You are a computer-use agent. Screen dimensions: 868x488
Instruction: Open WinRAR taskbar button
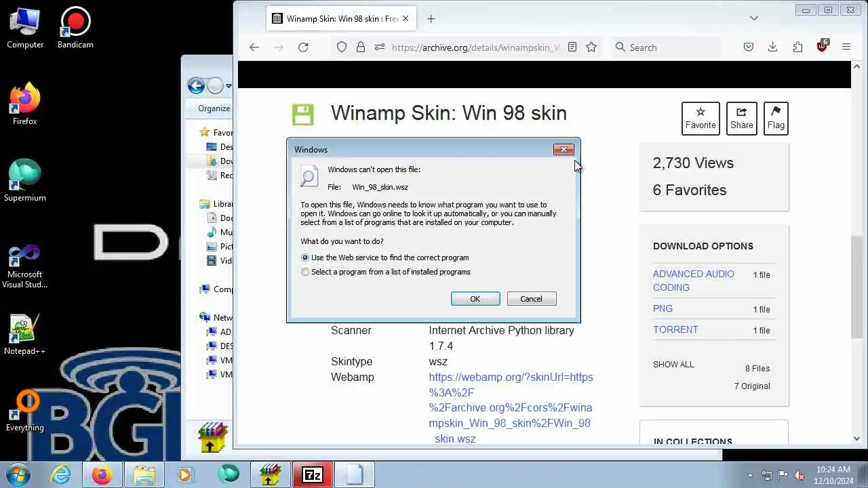pos(271,474)
